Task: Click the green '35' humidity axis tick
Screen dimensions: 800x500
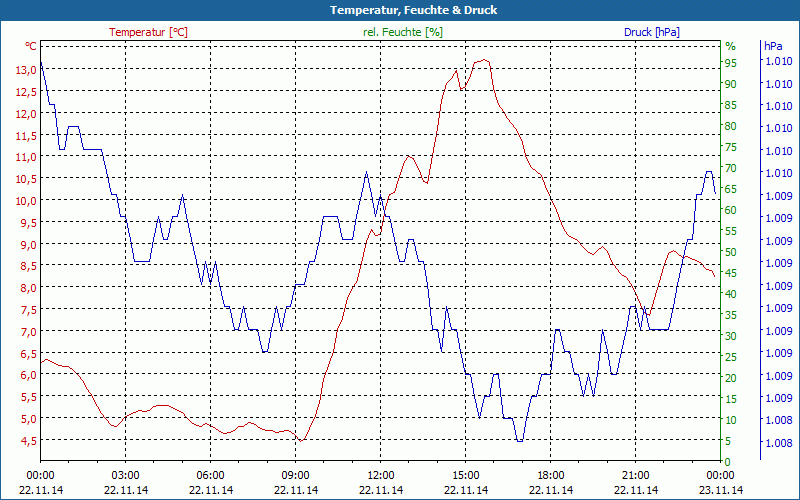Action: (731, 315)
